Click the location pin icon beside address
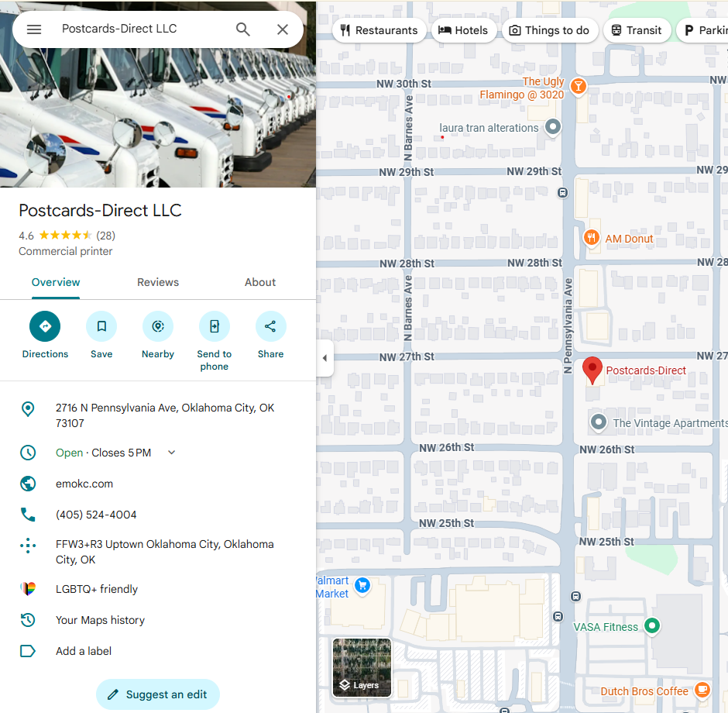728x713 pixels. coord(28,408)
